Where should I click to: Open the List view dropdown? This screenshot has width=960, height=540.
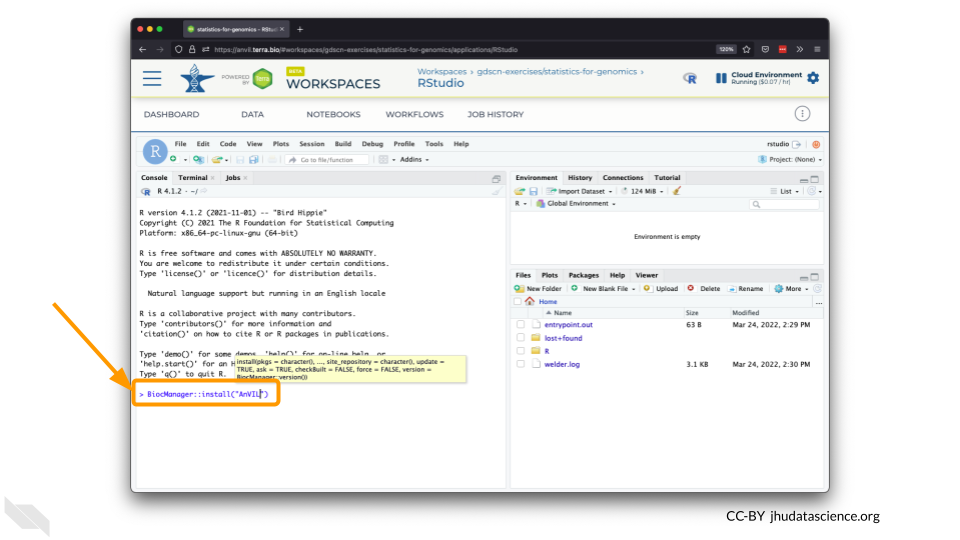point(785,192)
